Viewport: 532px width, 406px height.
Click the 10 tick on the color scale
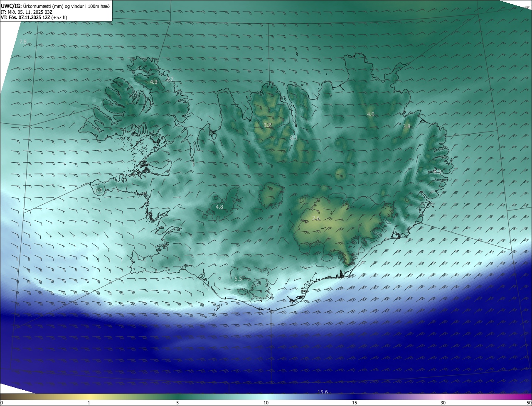(266, 403)
